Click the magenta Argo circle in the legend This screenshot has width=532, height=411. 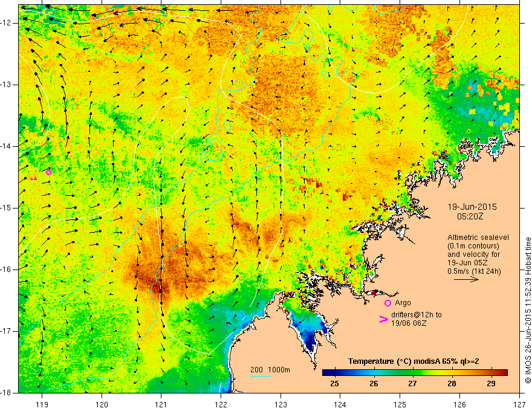[x=388, y=303]
